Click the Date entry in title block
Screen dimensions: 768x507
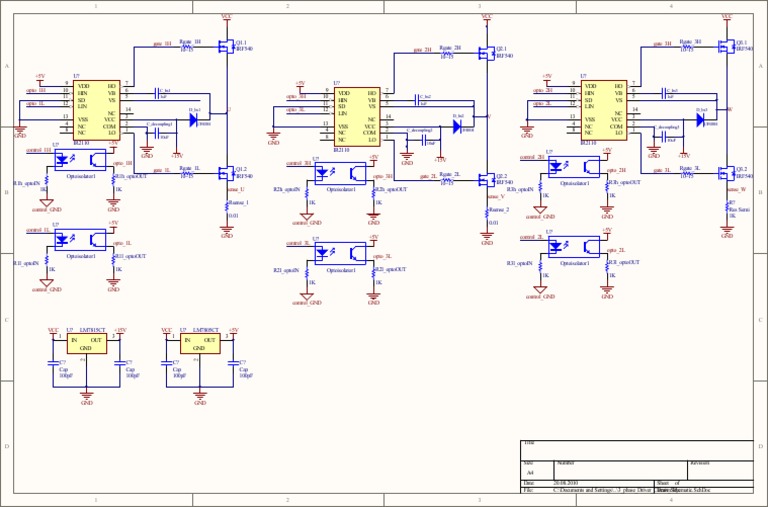pos(566,483)
